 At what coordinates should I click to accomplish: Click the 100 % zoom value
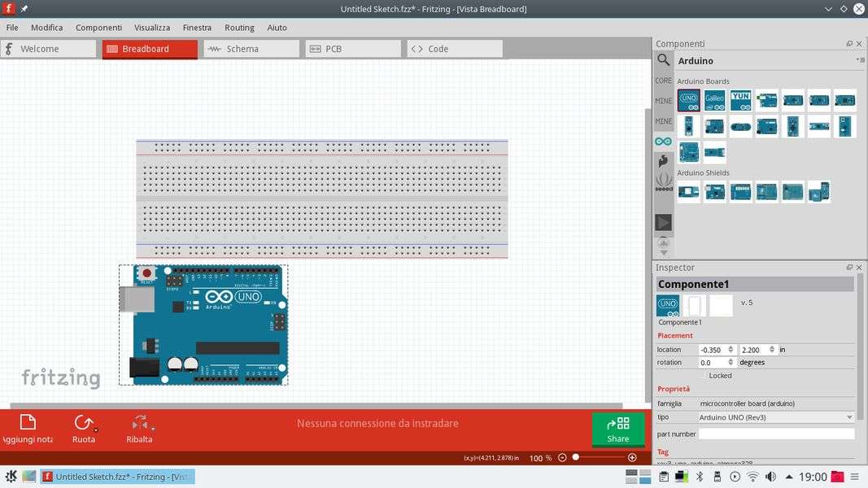click(x=540, y=458)
